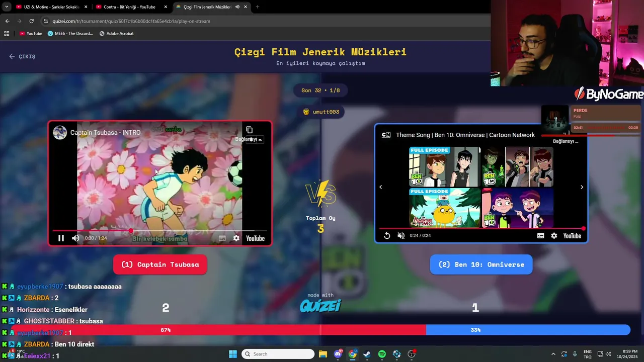Copy link icon on Captain Tsubasa video
Screen dimensions: 644x362
(249, 130)
